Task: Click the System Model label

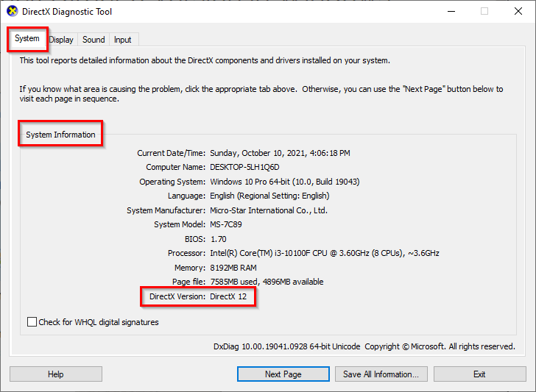Action: 180,224
